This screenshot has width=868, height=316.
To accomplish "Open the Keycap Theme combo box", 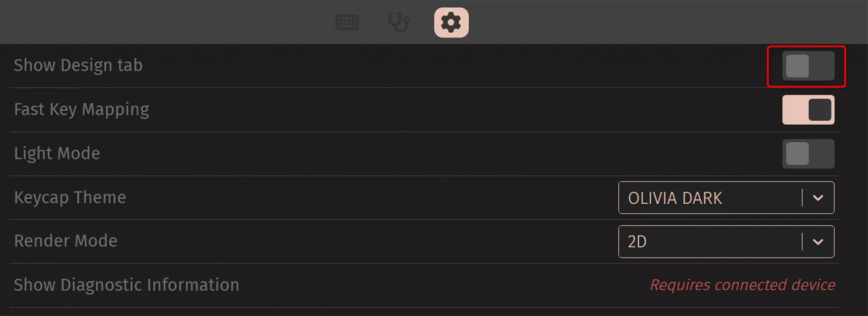I will 726,198.
